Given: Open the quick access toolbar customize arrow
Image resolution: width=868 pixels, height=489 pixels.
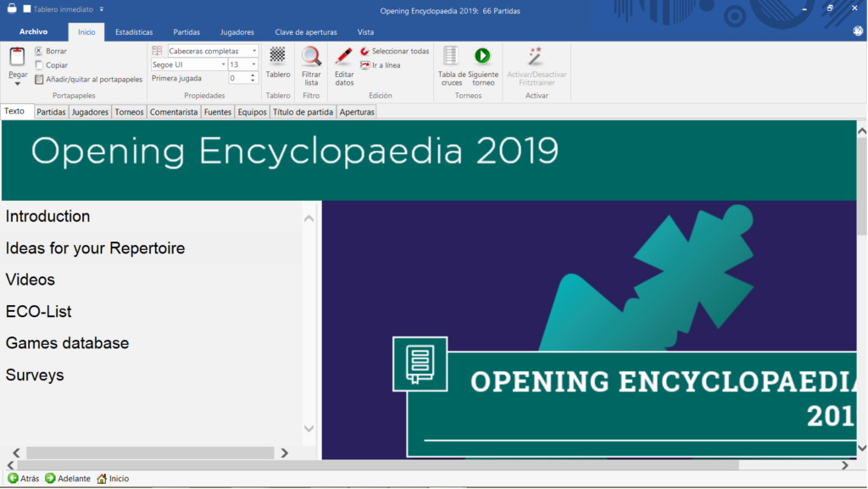Looking at the screenshot, I should coord(102,8).
